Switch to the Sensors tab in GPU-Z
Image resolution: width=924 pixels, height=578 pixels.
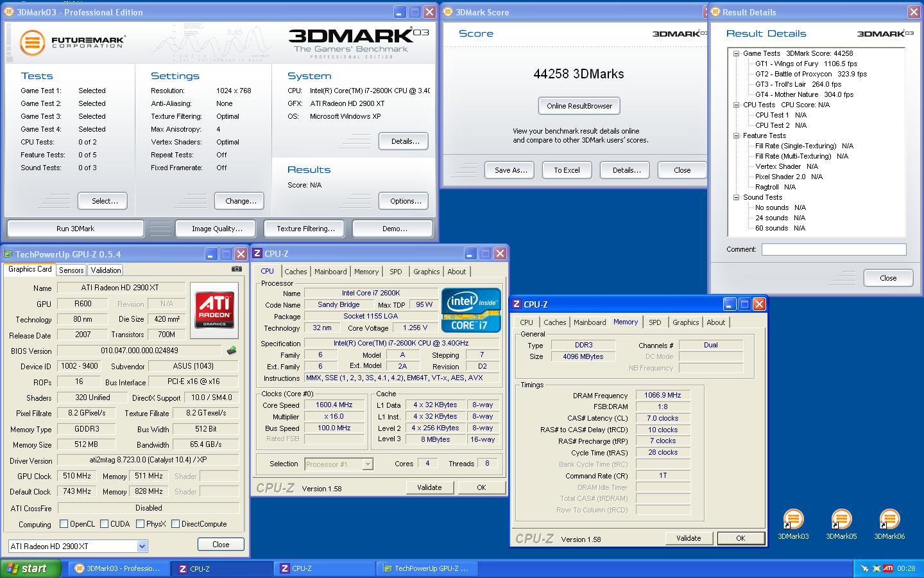71,270
